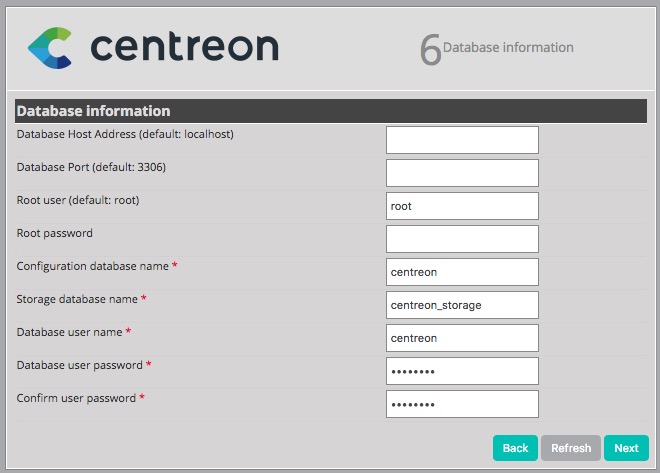Click the Confirm user password label
The height and width of the screenshot is (473, 660).
click(x=76, y=398)
